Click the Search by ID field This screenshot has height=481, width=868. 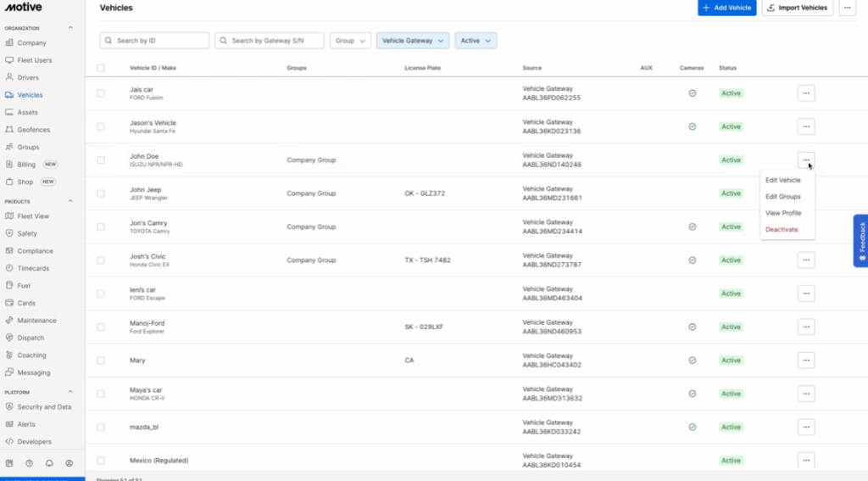(154, 41)
